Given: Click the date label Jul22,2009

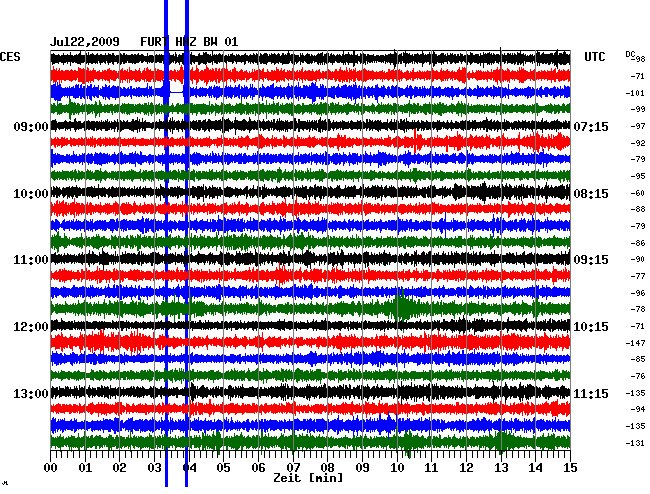Looking at the screenshot, I should point(85,42).
